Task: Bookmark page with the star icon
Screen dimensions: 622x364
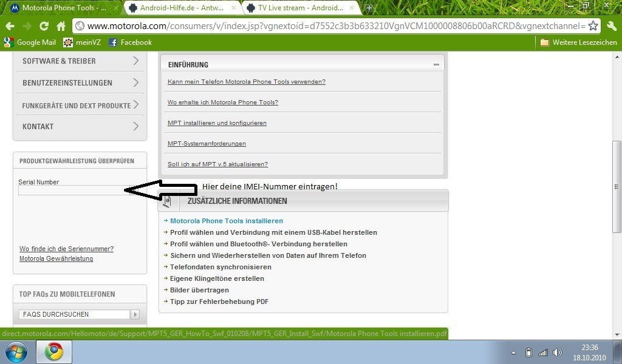Action: pos(593,26)
